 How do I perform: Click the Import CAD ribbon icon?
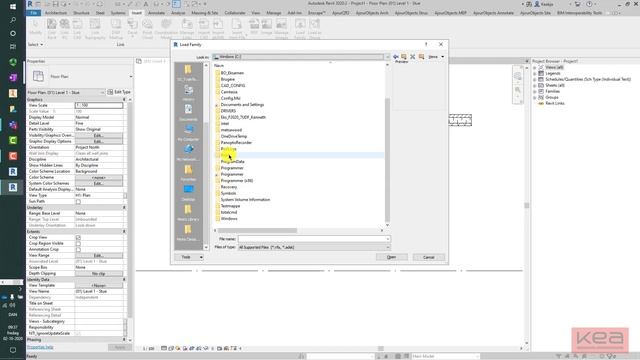tap(204, 28)
